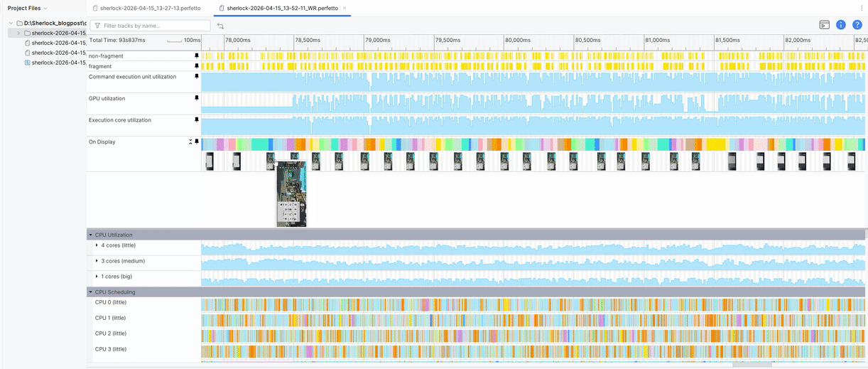Toggle pin on On Display track
This screenshot has height=369, width=868.
tap(197, 142)
